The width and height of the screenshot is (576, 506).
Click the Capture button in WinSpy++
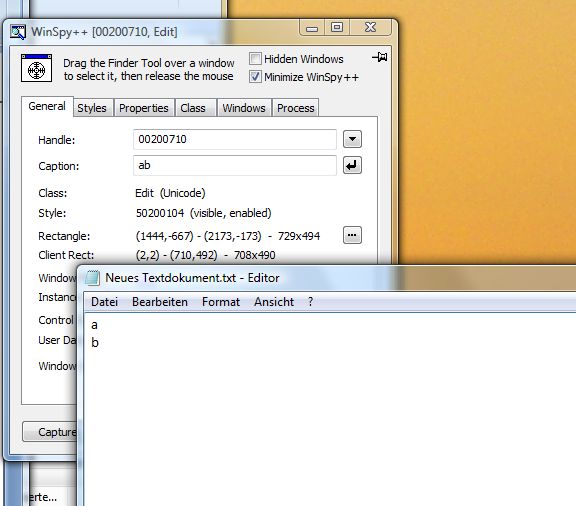[x=50, y=432]
